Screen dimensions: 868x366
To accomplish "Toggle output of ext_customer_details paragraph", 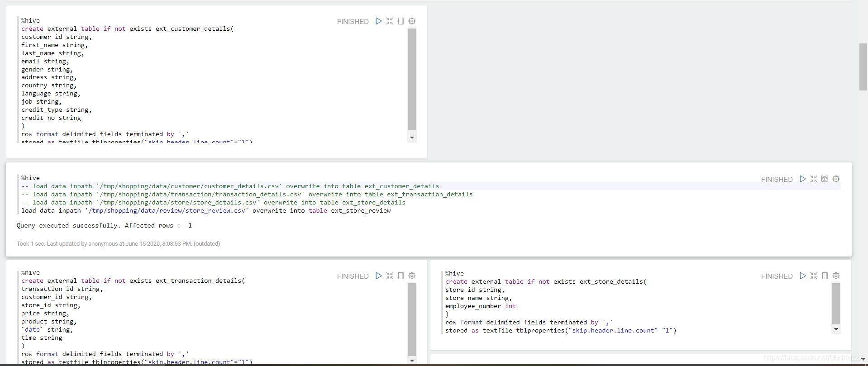I will pyautogui.click(x=401, y=21).
